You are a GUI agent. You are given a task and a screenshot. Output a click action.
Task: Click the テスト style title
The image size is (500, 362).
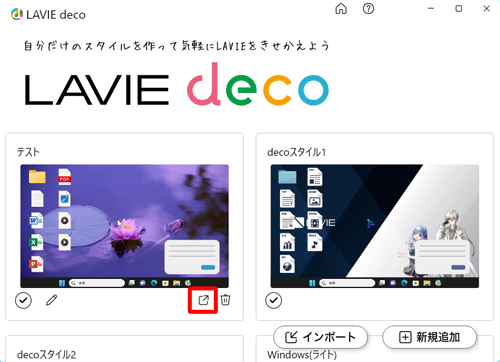pos(28,152)
